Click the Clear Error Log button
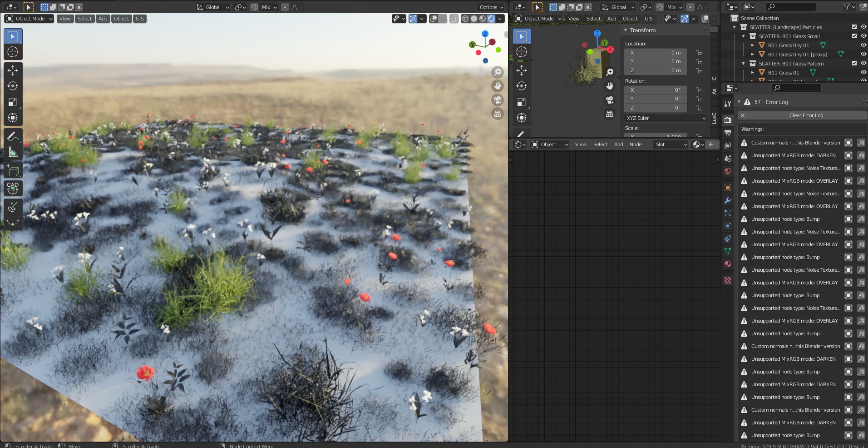The width and height of the screenshot is (868, 448). click(x=806, y=115)
